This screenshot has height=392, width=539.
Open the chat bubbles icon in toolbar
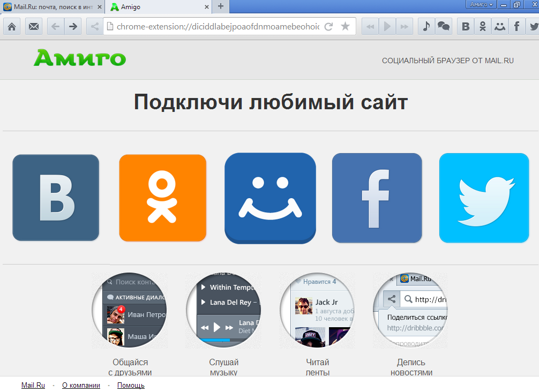pyautogui.click(x=443, y=26)
